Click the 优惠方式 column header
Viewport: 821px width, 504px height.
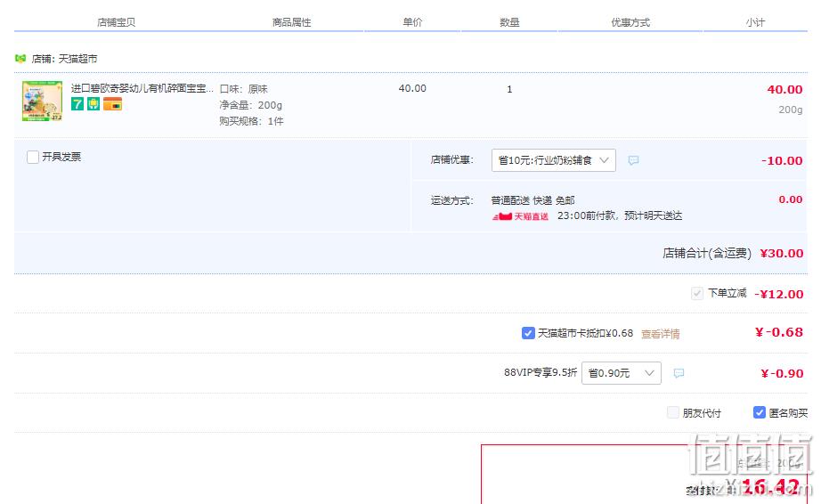630,22
